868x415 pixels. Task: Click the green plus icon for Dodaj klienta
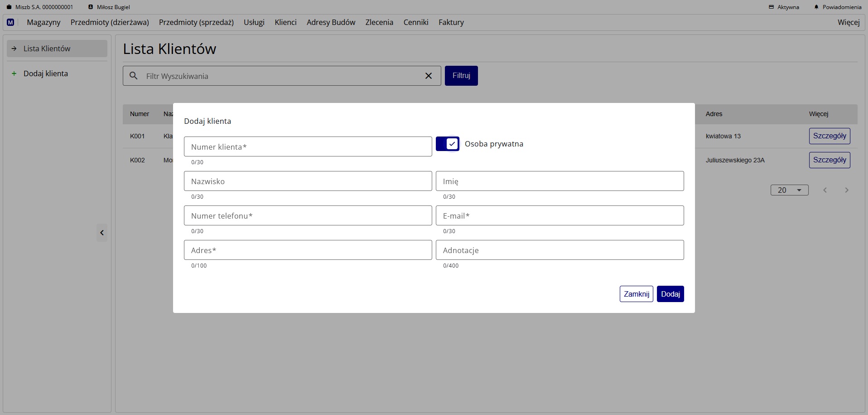click(x=14, y=73)
